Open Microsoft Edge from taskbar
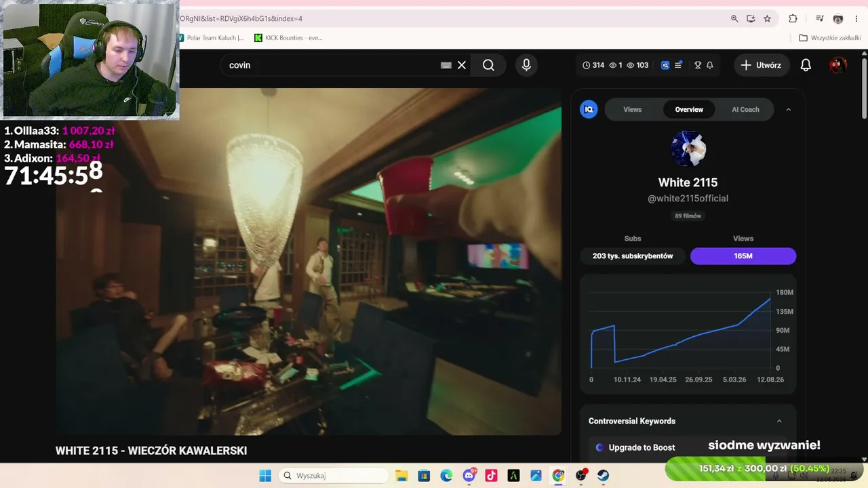868x488 pixels. (446, 476)
